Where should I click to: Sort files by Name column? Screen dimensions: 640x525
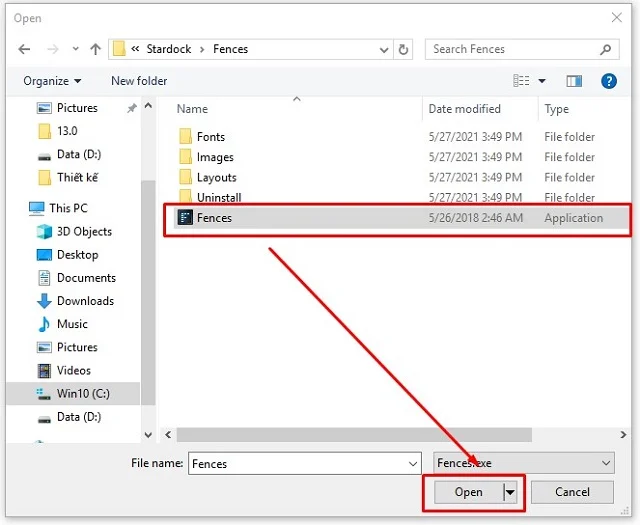click(x=192, y=109)
